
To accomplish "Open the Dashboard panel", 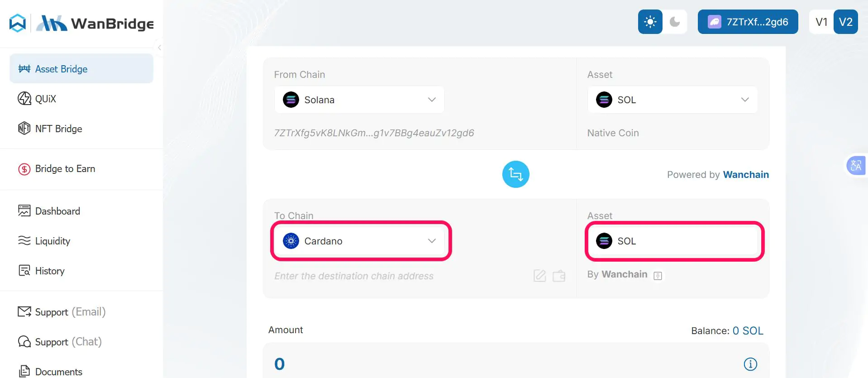I will [57, 211].
